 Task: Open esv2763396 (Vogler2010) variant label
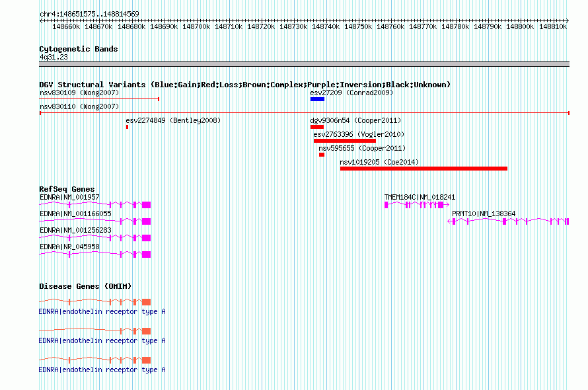point(359,134)
